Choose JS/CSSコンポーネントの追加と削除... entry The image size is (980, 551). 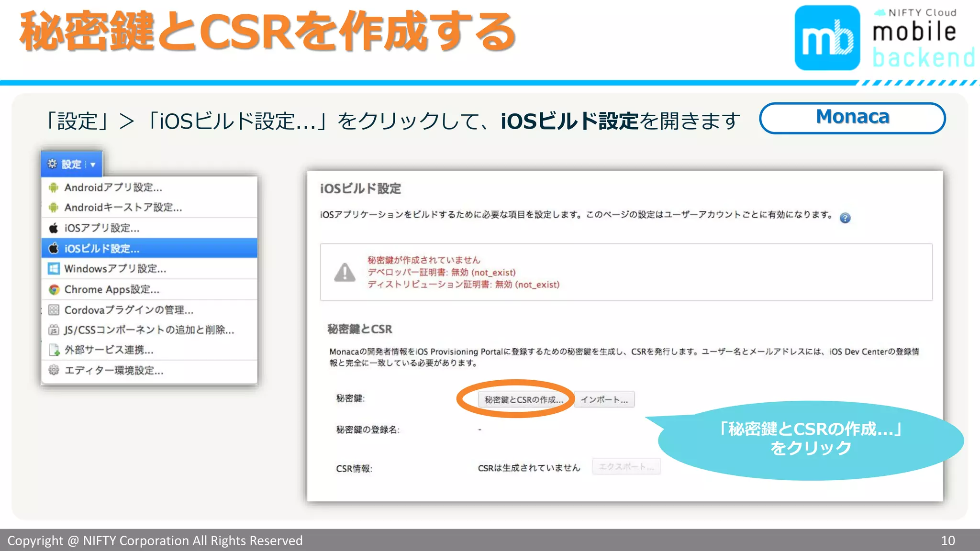tap(149, 330)
